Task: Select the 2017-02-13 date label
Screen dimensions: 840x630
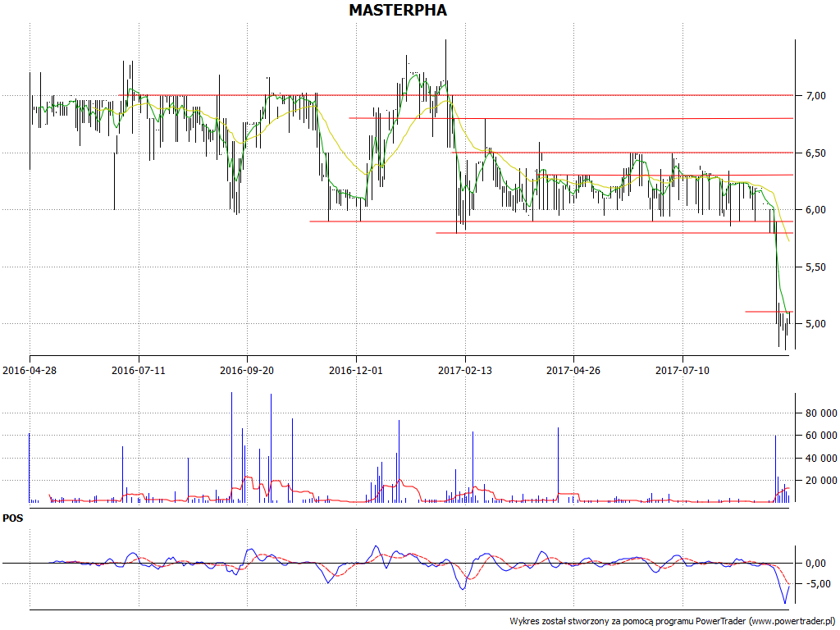Action: tap(465, 370)
